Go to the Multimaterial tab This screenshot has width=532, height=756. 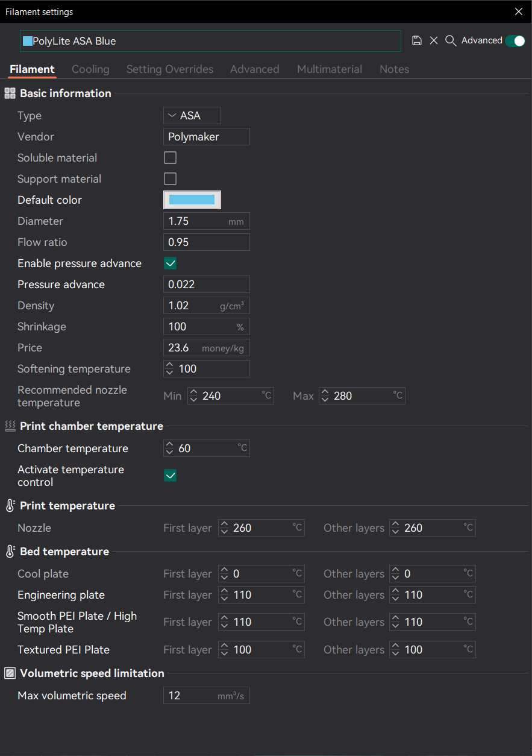[x=330, y=69]
